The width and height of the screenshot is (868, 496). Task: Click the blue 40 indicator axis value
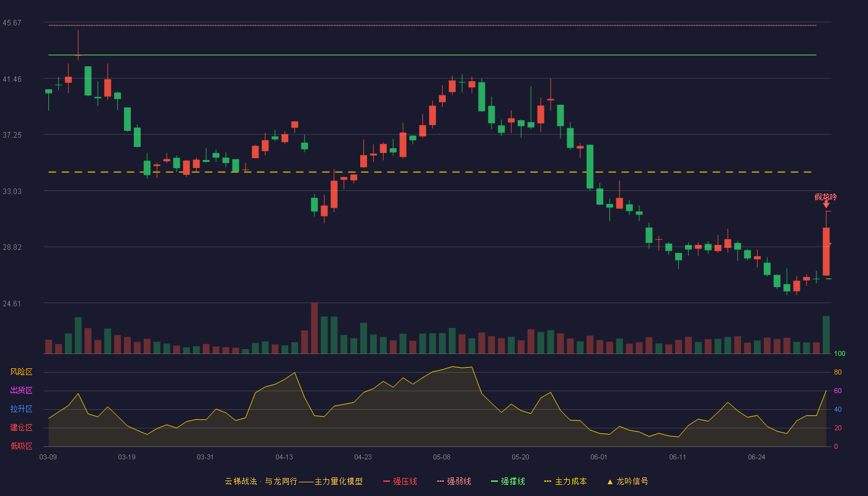pos(838,409)
